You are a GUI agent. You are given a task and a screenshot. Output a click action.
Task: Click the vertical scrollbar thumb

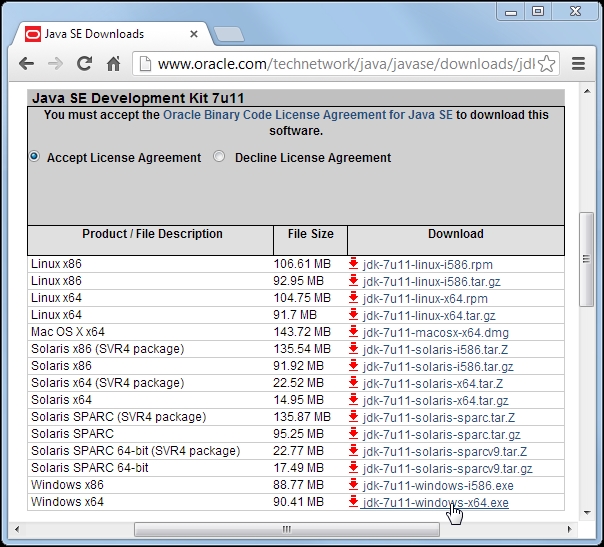[x=587, y=259]
